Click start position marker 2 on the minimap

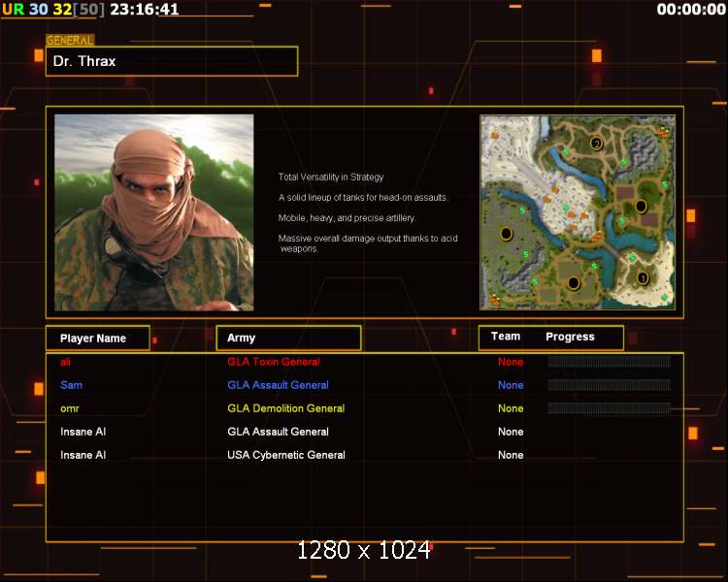pos(597,144)
